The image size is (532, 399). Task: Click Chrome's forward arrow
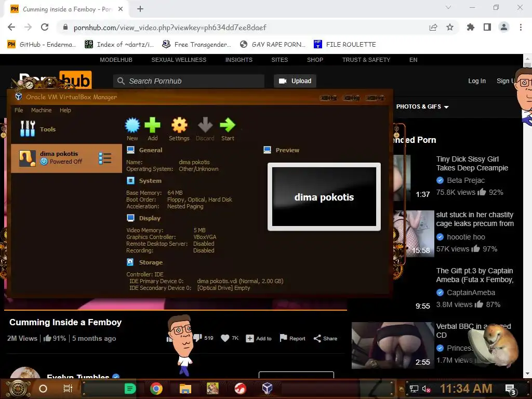(x=28, y=27)
